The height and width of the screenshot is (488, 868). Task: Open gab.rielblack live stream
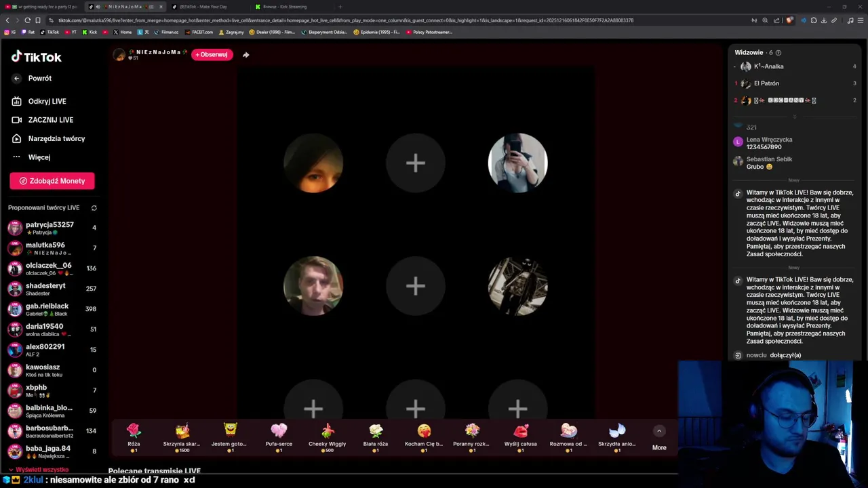tap(52, 309)
